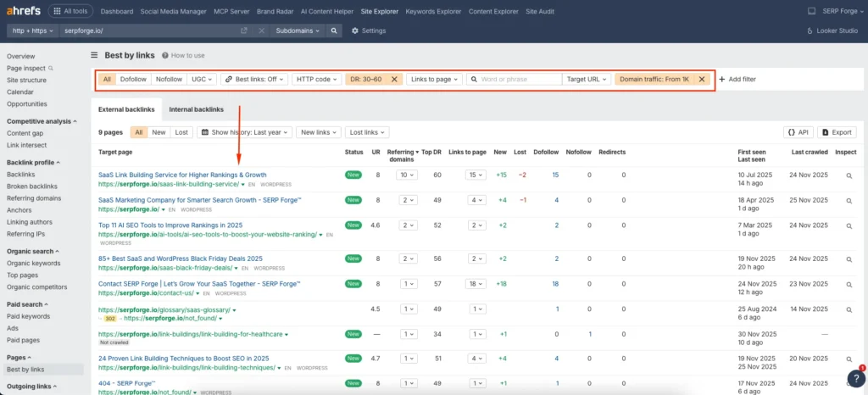The image size is (868, 395).
Task: Open the Best links: Off dropdown
Action: point(254,79)
